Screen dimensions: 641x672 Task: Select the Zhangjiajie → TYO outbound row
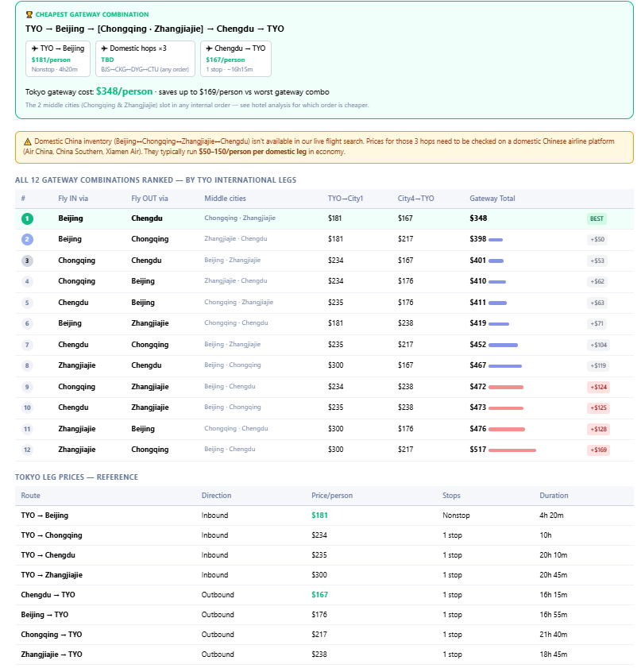click(x=324, y=655)
